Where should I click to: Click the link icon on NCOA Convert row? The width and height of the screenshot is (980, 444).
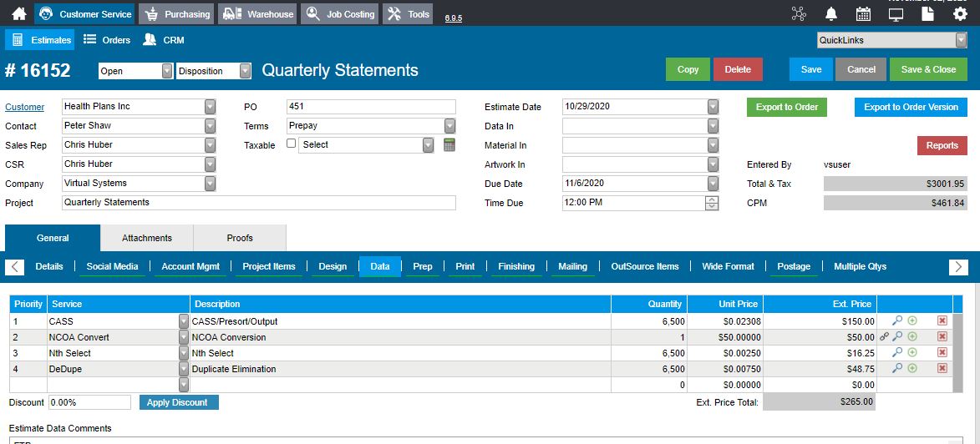884,336
